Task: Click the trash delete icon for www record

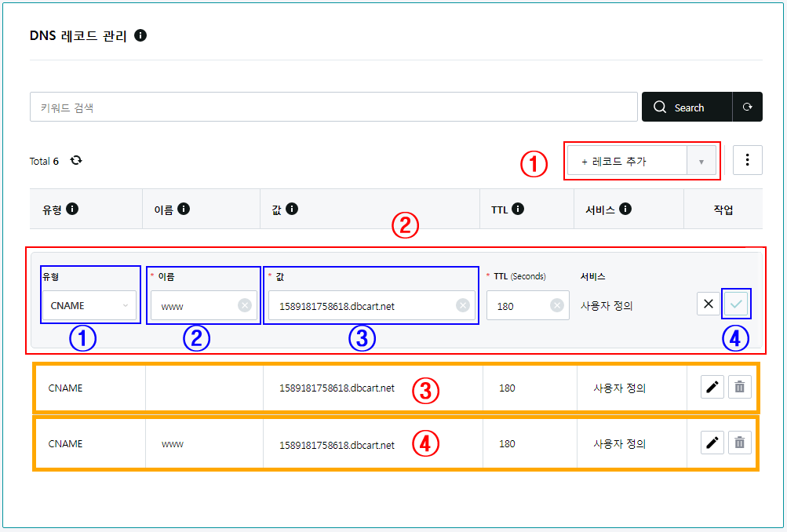Action: (x=739, y=443)
